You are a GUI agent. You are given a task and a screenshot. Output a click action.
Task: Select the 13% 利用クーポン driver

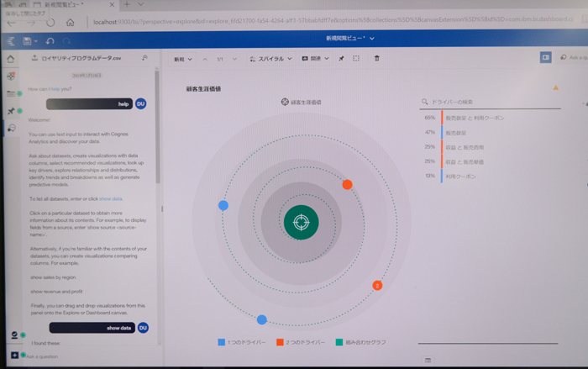(491, 176)
